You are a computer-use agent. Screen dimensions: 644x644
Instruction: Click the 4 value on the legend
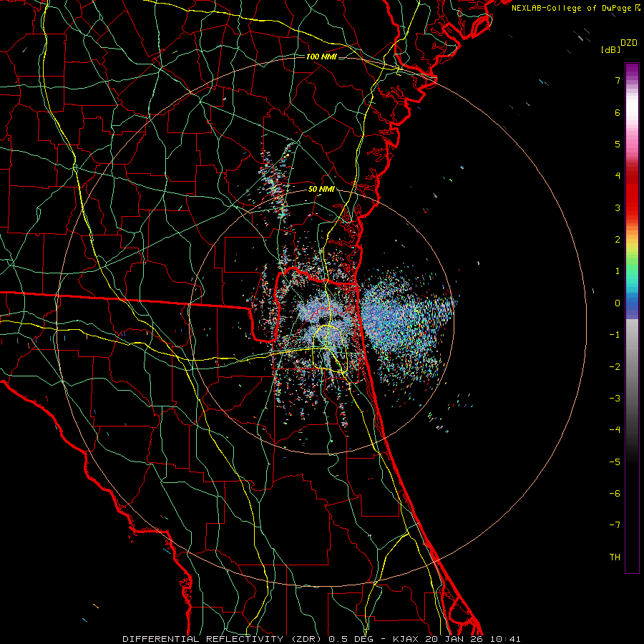click(x=618, y=176)
